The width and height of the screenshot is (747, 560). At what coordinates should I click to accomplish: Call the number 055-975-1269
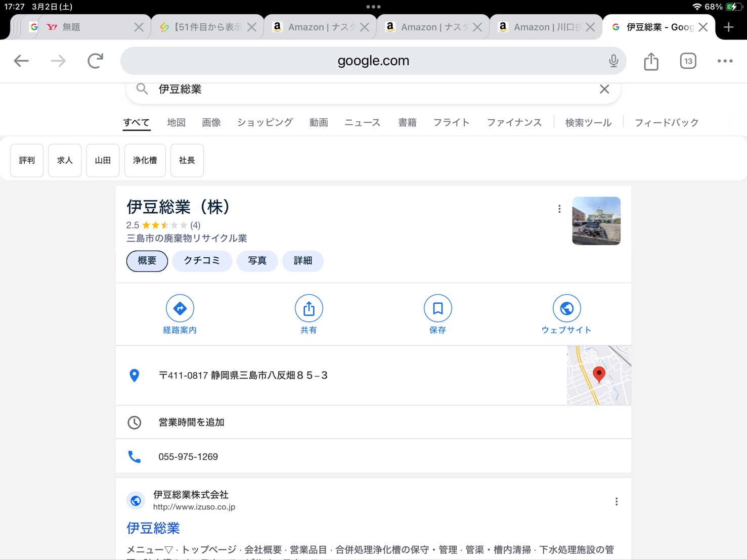tap(188, 457)
